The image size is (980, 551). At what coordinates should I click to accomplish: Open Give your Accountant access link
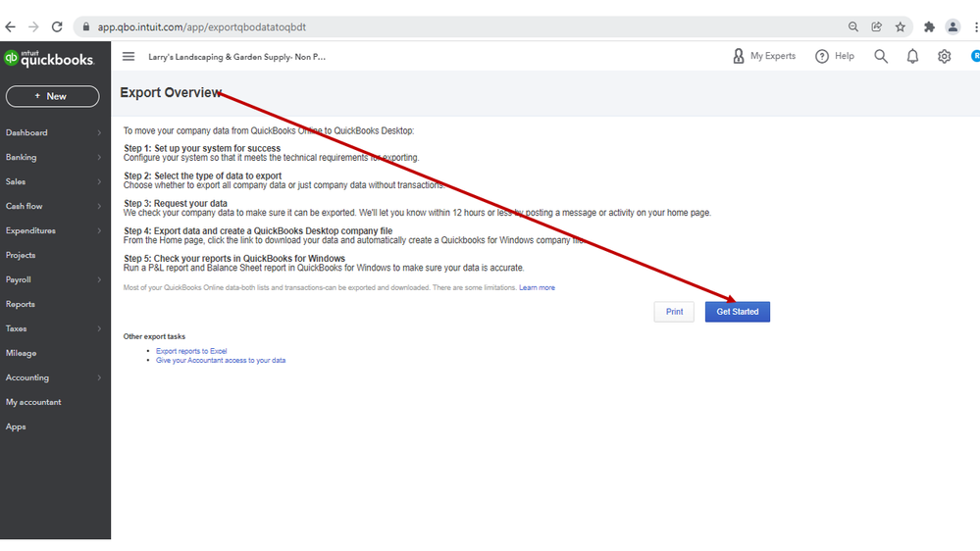tap(221, 361)
